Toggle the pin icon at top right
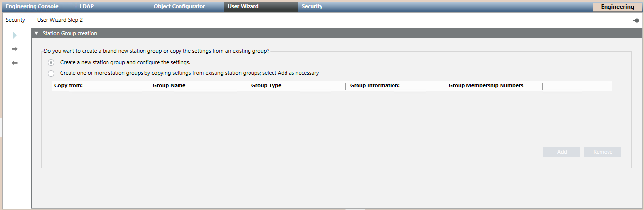Viewport: 644px width, 210px height. (x=636, y=20)
